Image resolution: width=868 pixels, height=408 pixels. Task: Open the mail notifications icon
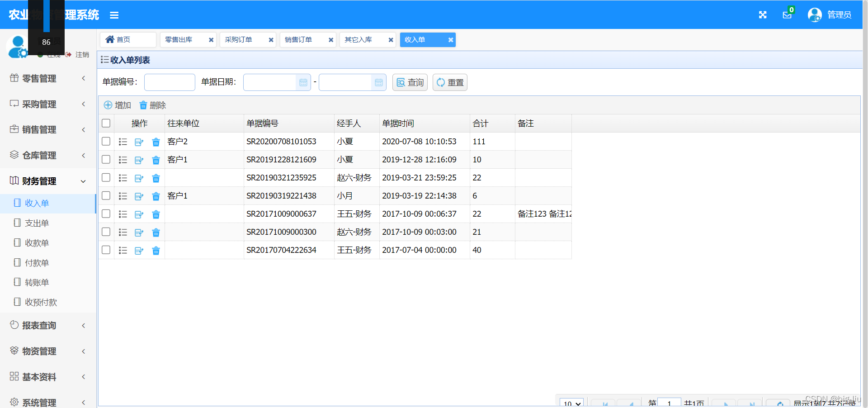pos(787,15)
